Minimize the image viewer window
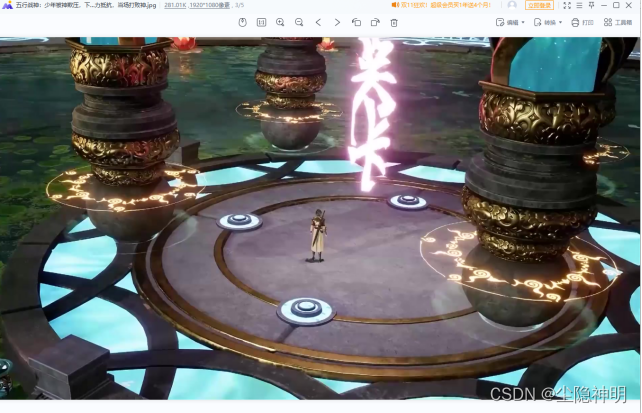Screen dimensions: 642x413 pos(604,5)
